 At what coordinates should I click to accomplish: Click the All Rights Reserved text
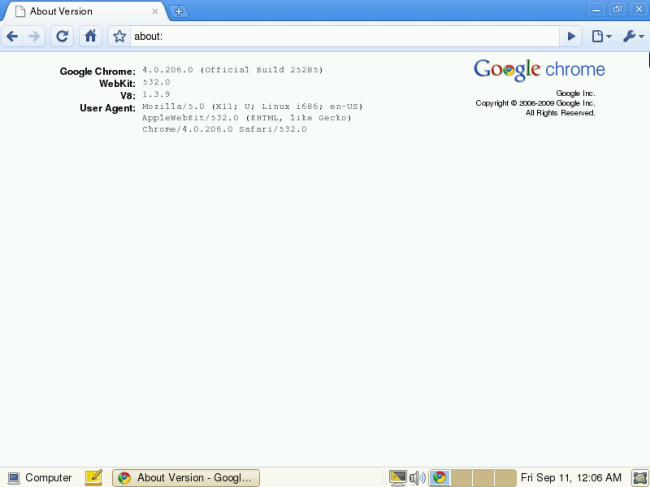(560, 113)
